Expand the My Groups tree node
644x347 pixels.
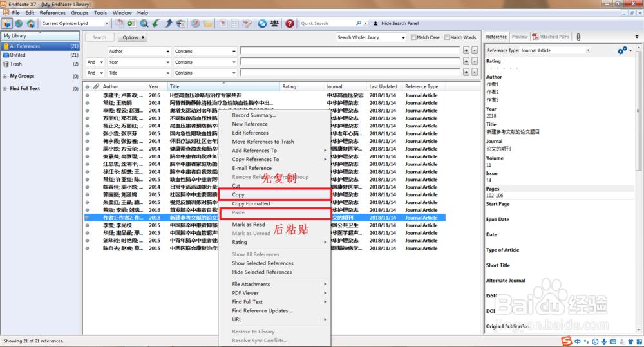[x=5, y=77]
